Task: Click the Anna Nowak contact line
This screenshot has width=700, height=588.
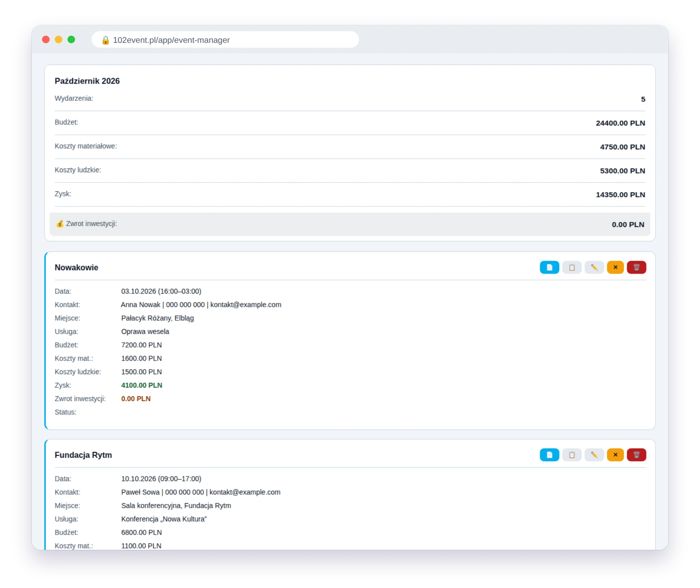Action: (x=201, y=305)
